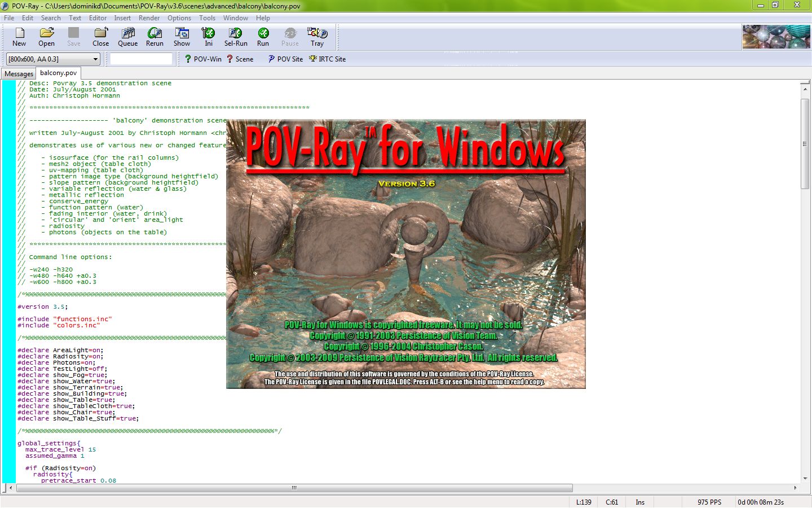Open the Edit menu
This screenshot has height=508, width=812.
pos(28,18)
